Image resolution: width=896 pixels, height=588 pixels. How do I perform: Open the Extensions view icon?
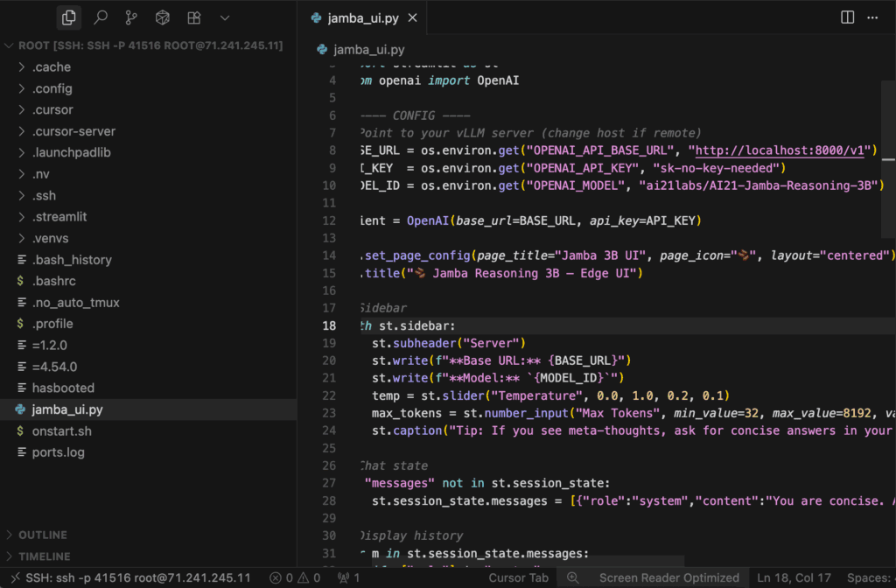(x=194, y=17)
